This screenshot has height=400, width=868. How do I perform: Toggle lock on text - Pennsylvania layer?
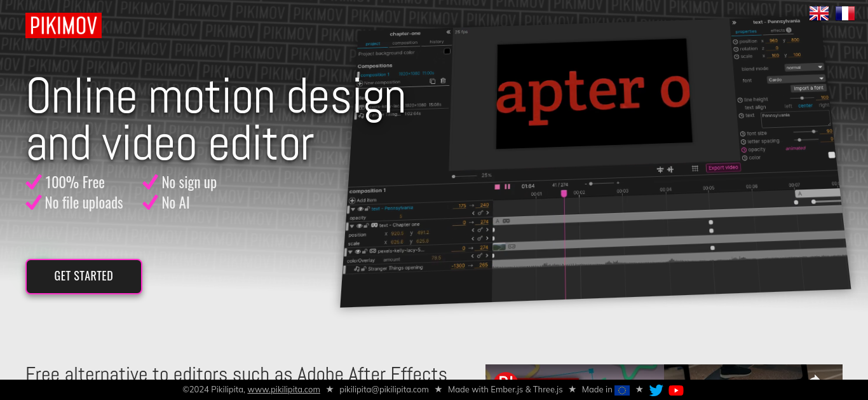coord(367,209)
